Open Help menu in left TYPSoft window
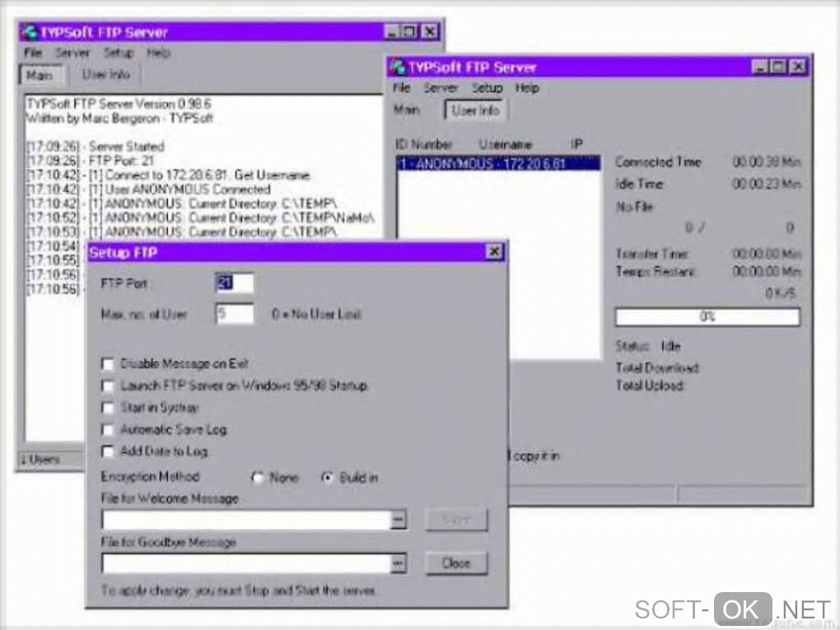 click(x=159, y=53)
